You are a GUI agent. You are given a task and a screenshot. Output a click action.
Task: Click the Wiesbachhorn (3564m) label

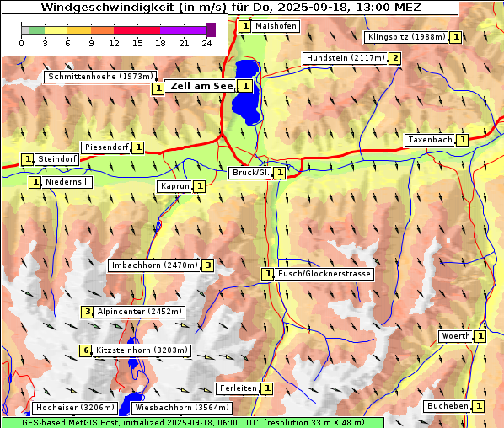182,408
